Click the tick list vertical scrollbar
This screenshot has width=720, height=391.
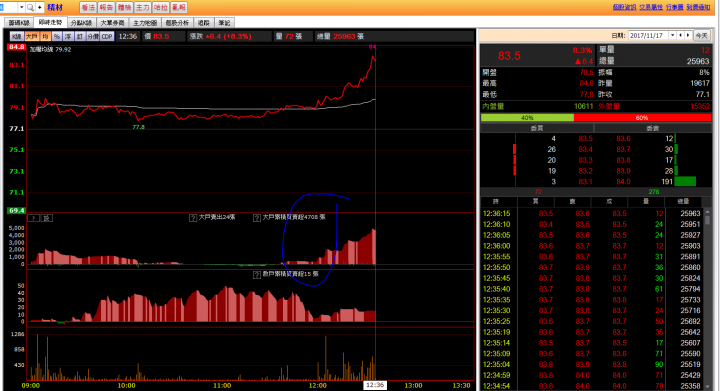coord(708,298)
